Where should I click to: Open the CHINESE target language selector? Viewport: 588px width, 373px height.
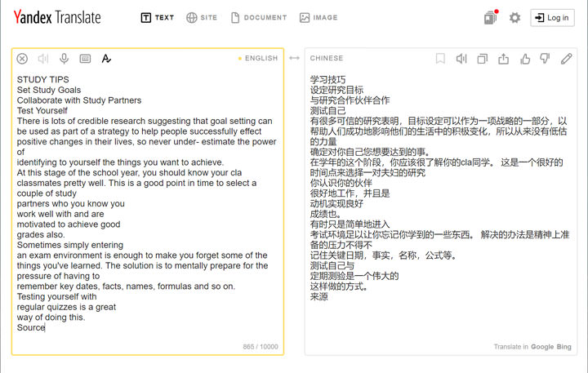click(x=327, y=58)
